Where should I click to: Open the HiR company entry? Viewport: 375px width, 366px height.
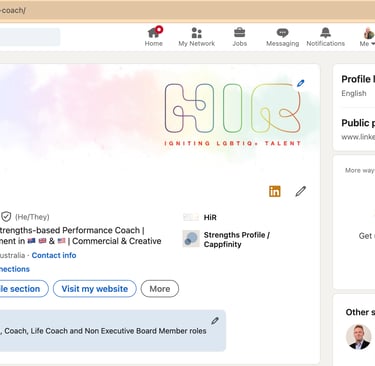coord(200,217)
